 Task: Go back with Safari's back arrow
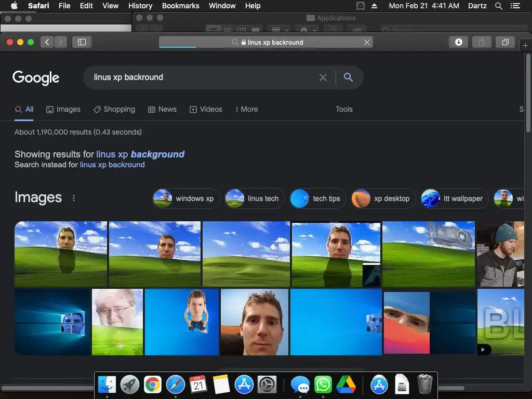point(47,42)
